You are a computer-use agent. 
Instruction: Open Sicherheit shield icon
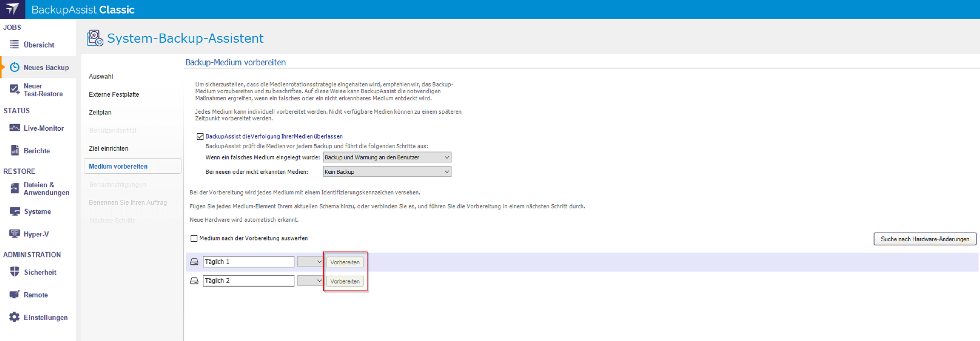pyautogui.click(x=15, y=272)
